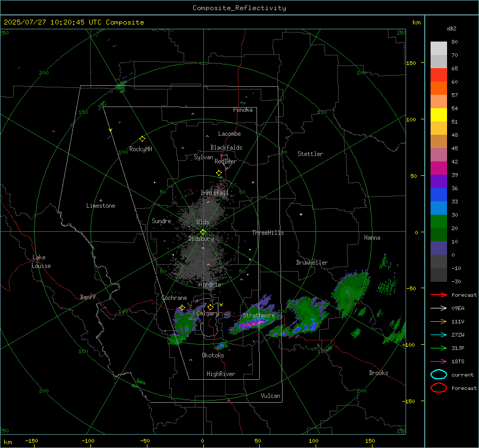This screenshot has height=448, width=479.
Task: Click the Hanna town label
Action: pos(372,238)
